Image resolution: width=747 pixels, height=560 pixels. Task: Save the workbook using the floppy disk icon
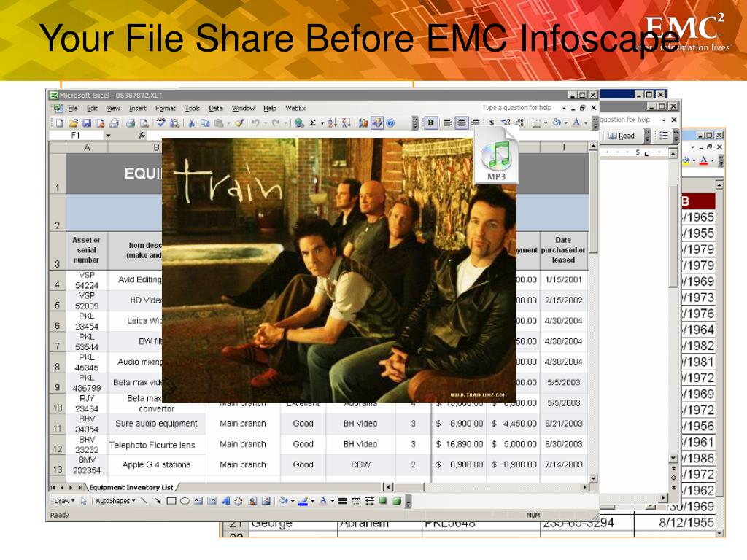[x=87, y=122]
